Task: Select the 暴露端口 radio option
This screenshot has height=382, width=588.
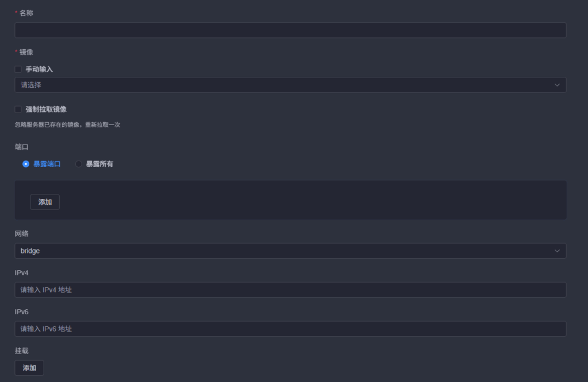Action: 26,164
